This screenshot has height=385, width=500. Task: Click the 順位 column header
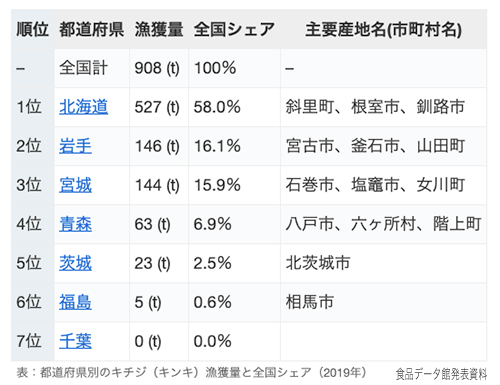pos(33,29)
